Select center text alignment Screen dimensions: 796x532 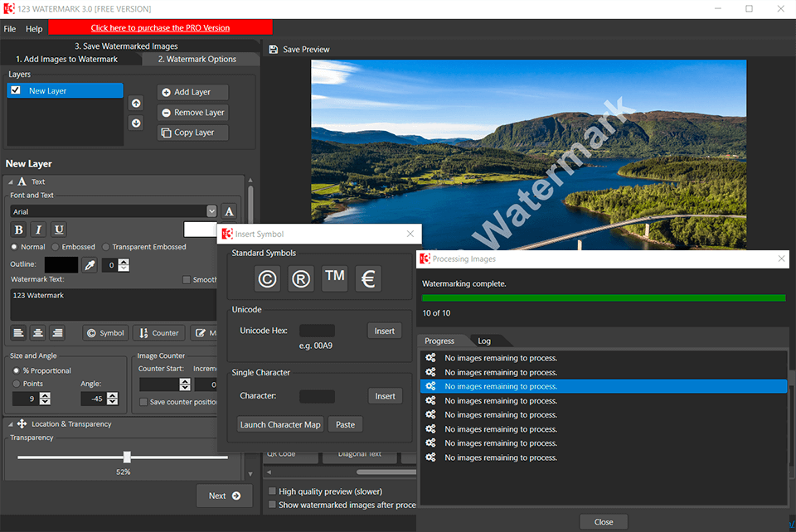37,332
